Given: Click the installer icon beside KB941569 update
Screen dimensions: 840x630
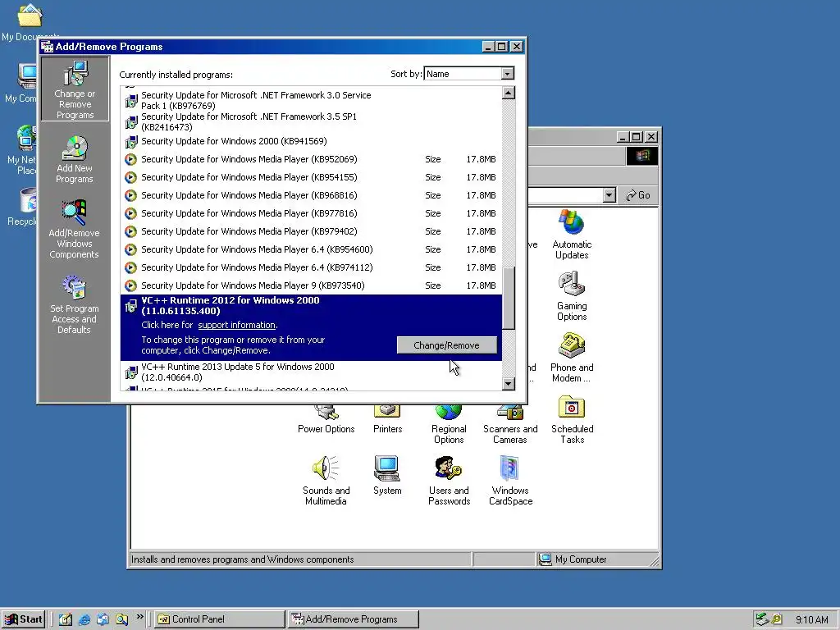Looking at the screenshot, I should pyautogui.click(x=130, y=142).
